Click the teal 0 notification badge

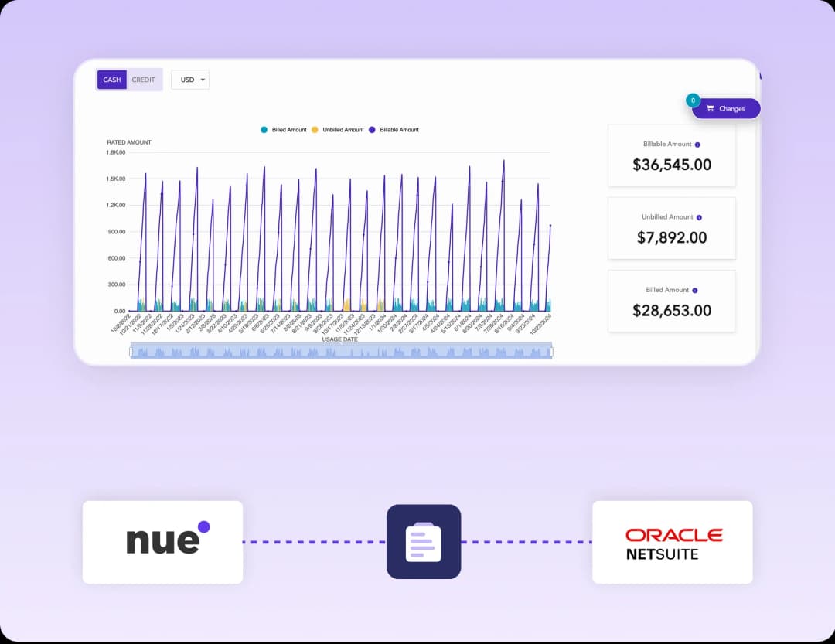[693, 101]
